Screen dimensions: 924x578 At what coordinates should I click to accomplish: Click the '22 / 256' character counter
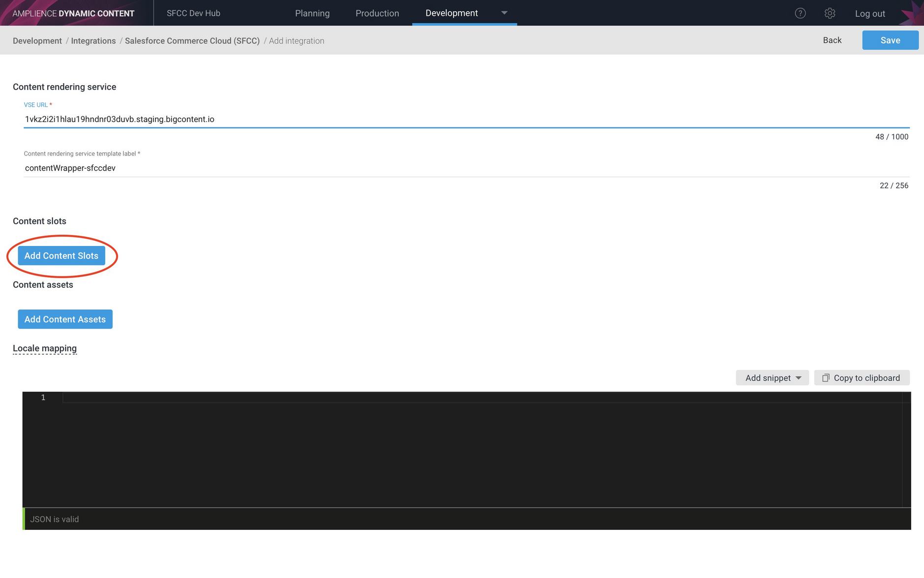894,185
